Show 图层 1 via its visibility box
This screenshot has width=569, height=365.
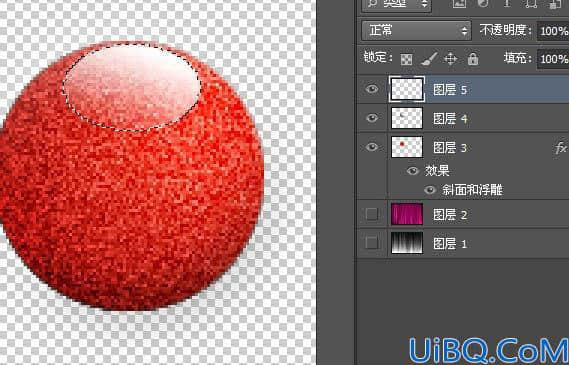tap(372, 242)
